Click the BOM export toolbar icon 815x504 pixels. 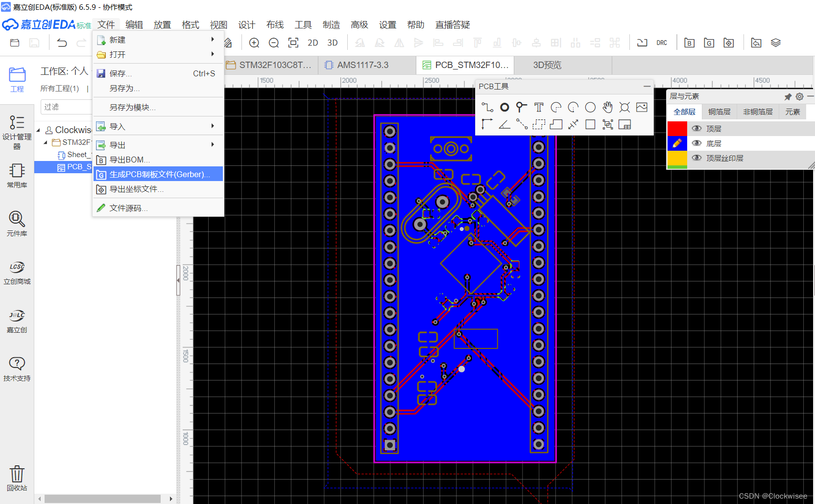pyautogui.click(x=690, y=43)
